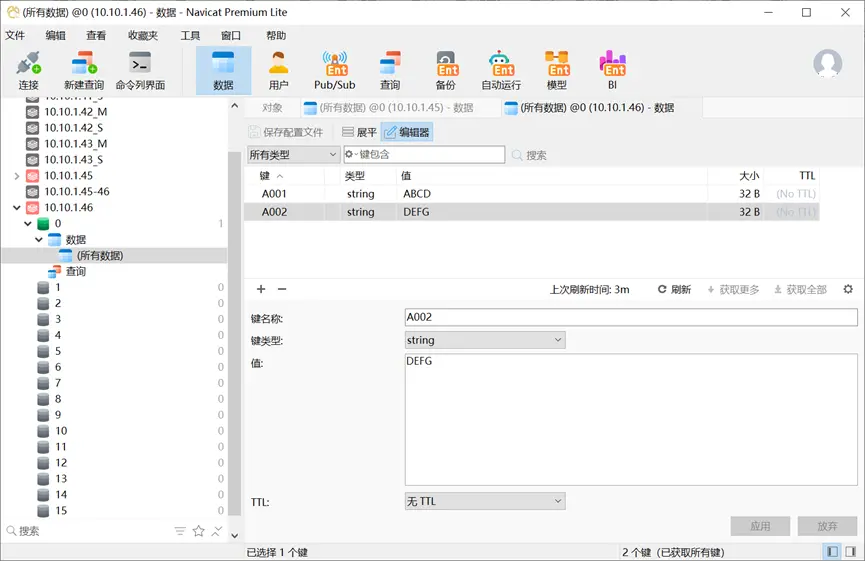Switch to the Objects (对象) tab
This screenshot has width=865, height=561.
tap(272, 108)
